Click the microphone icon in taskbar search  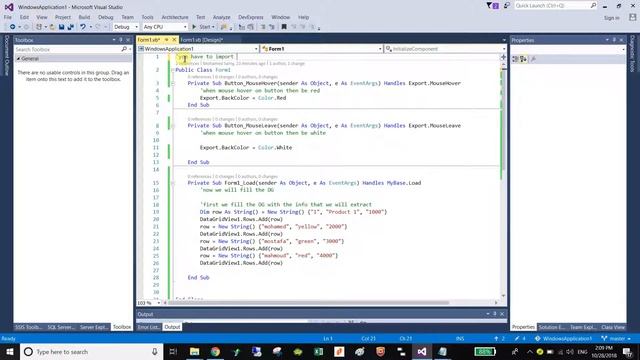(x=155, y=351)
